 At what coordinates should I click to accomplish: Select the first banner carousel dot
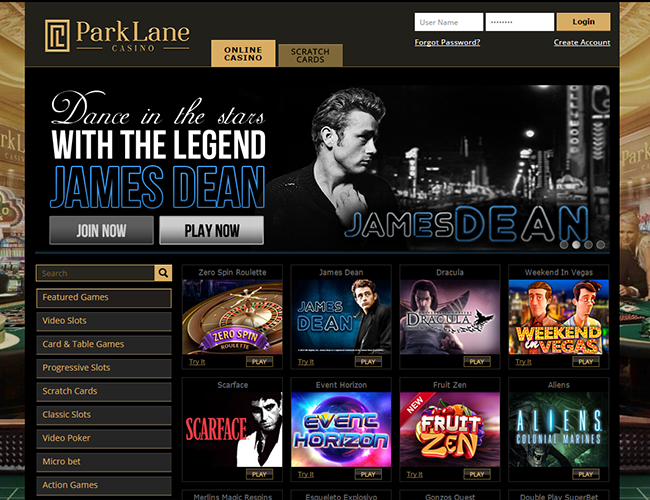pyautogui.click(x=564, y=245)
